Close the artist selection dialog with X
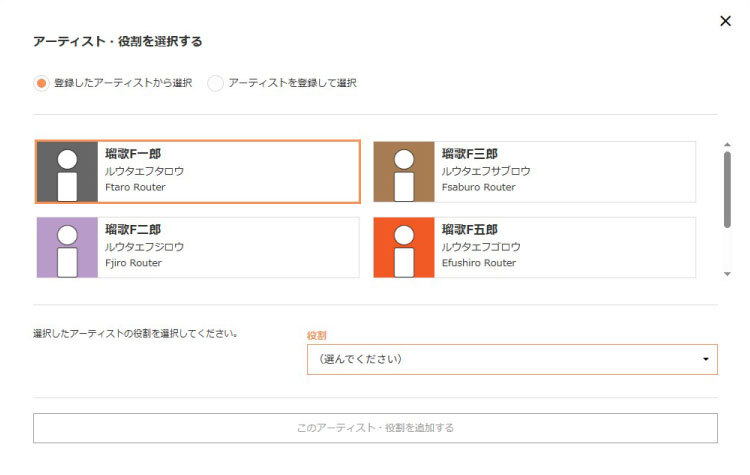 pos(725,21)
